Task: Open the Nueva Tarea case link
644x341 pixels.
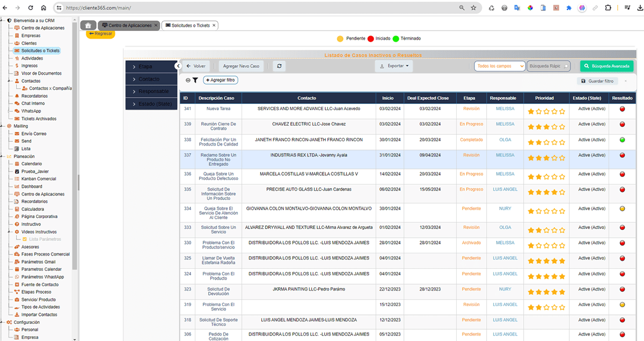Action: point(218,108)
